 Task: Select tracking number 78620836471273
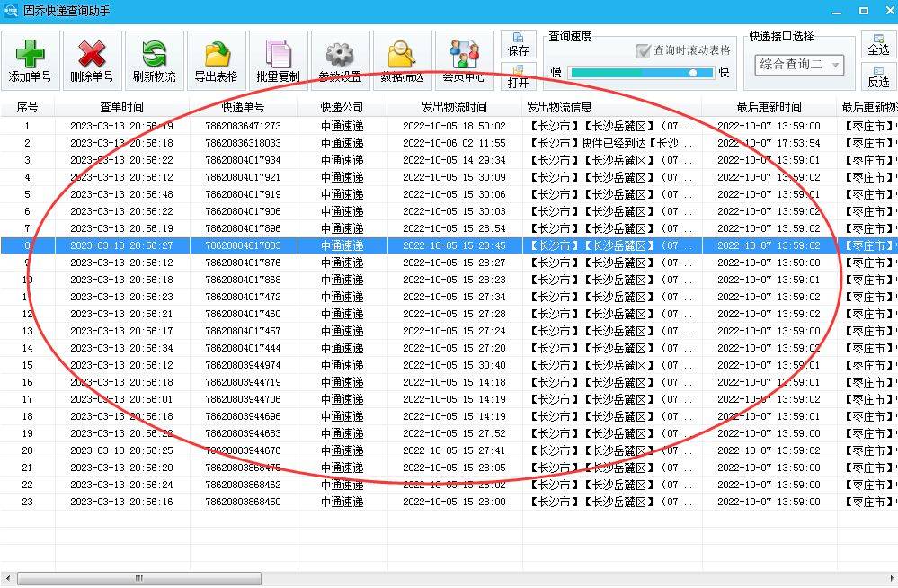coord(244,126)
